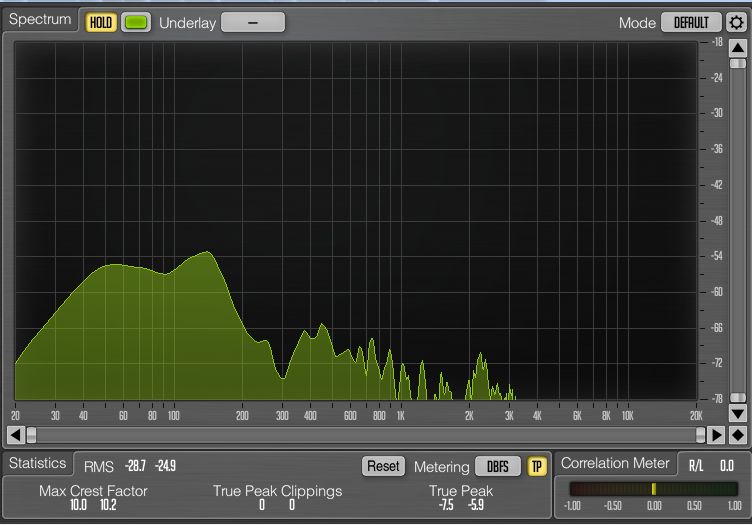
Task: Click right arrow of horizontal frequency scrollbar
Action: click(x=716, y=435)
